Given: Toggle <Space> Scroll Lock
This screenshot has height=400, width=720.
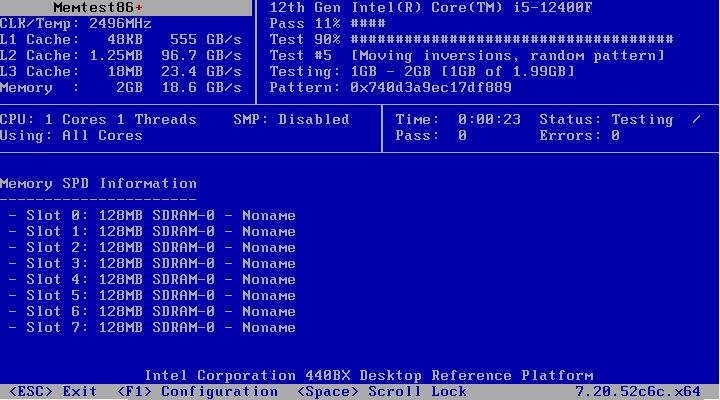Looking at the screenshot, I should tap(382, 392).
